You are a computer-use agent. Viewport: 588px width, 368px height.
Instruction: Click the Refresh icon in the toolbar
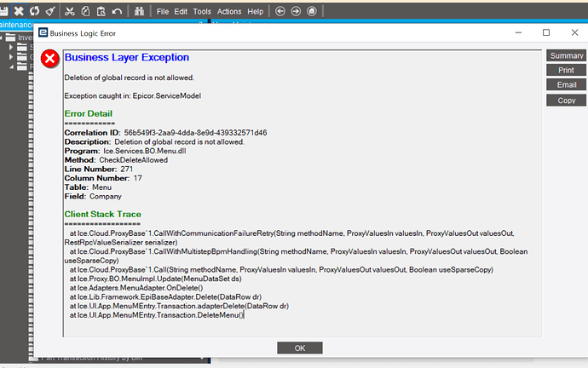[x=34, y=11]
